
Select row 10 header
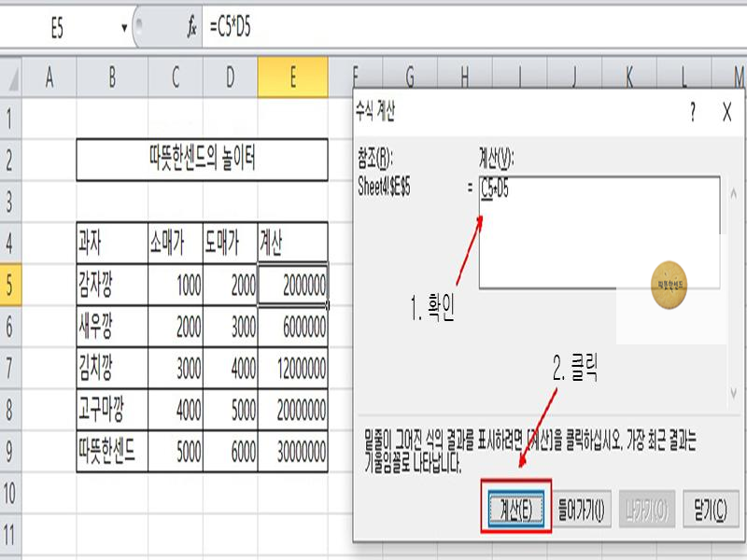click(x=10, y=493)
